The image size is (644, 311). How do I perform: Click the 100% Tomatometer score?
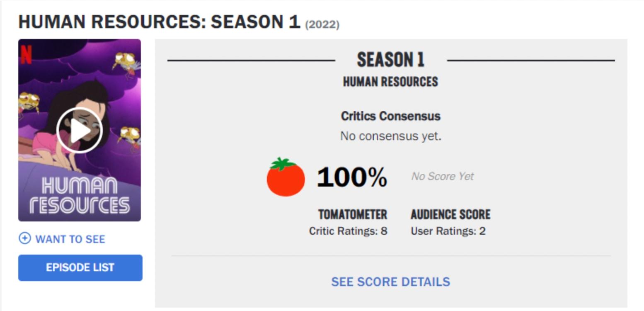coord(352,177)
